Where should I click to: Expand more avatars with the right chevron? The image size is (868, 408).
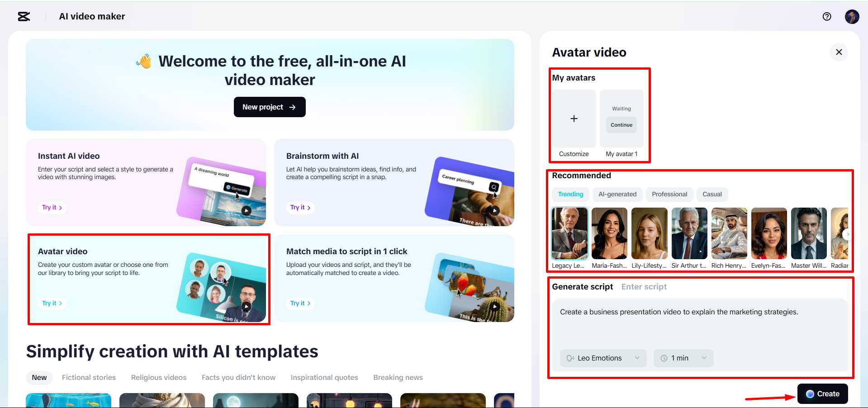pos(848,234)
